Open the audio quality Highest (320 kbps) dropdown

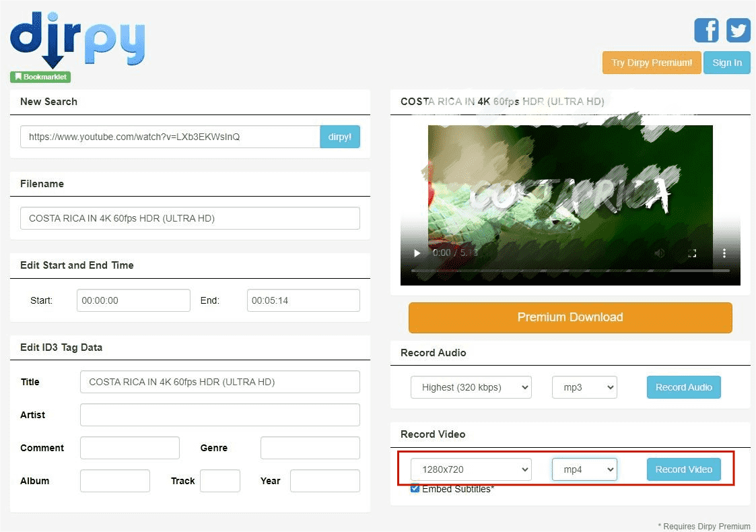[471, 387]
